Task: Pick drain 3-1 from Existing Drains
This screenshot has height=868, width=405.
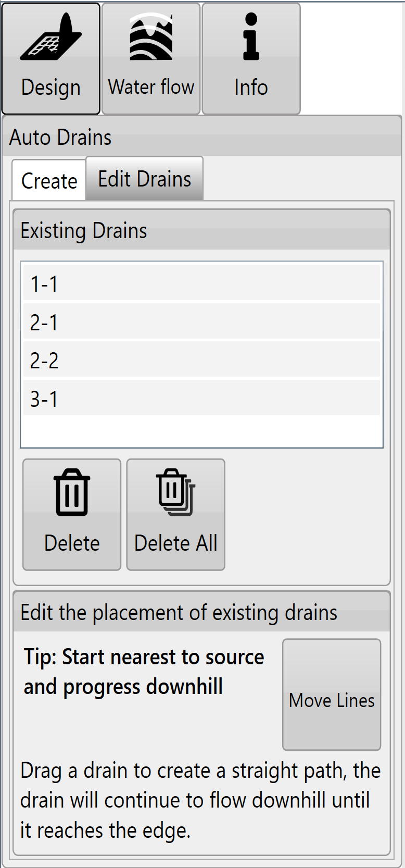Action: [201, 399]
